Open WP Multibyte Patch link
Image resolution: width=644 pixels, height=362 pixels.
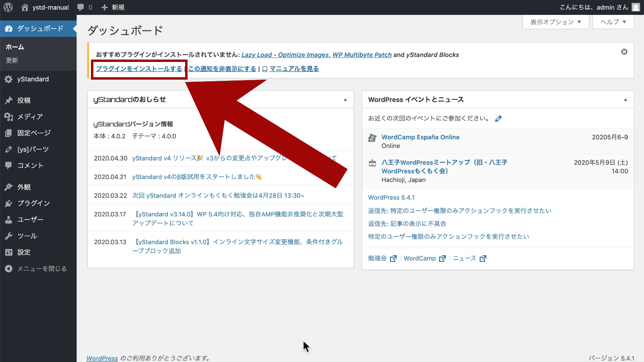[x=362, y=55]
